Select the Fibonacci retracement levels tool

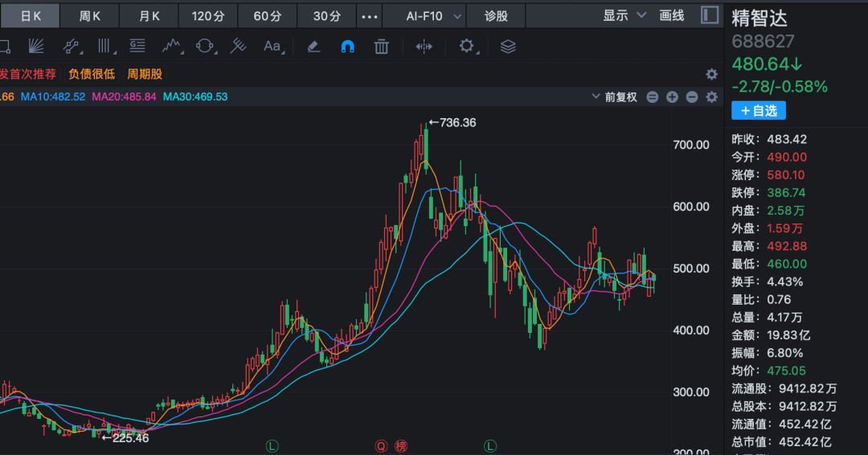[137, 46]
